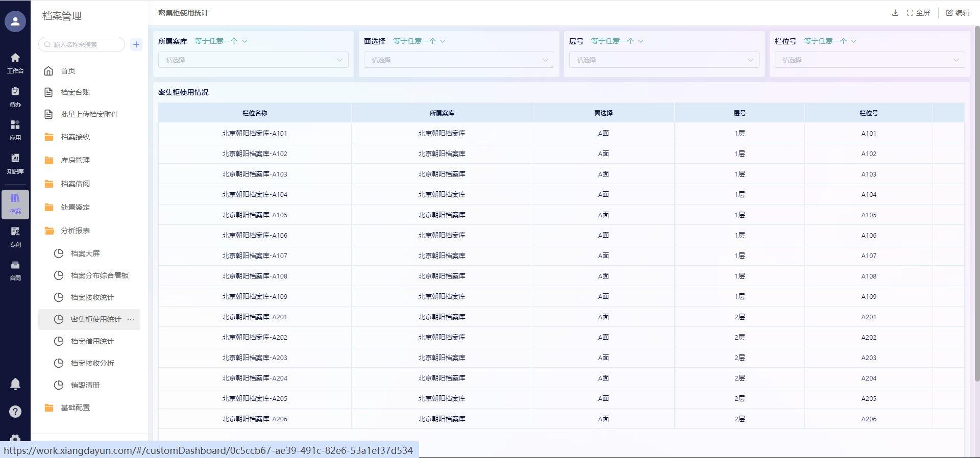
Task: Click the 编辑 edit button
Action: point(958,13)
